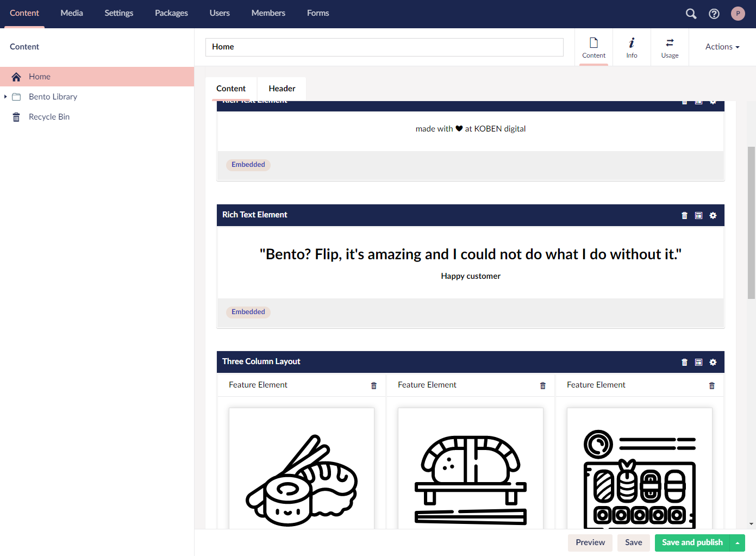The width and height of the screenshot is (756, 556).
Task: Click the Save button
Action: tap(634, 542)
